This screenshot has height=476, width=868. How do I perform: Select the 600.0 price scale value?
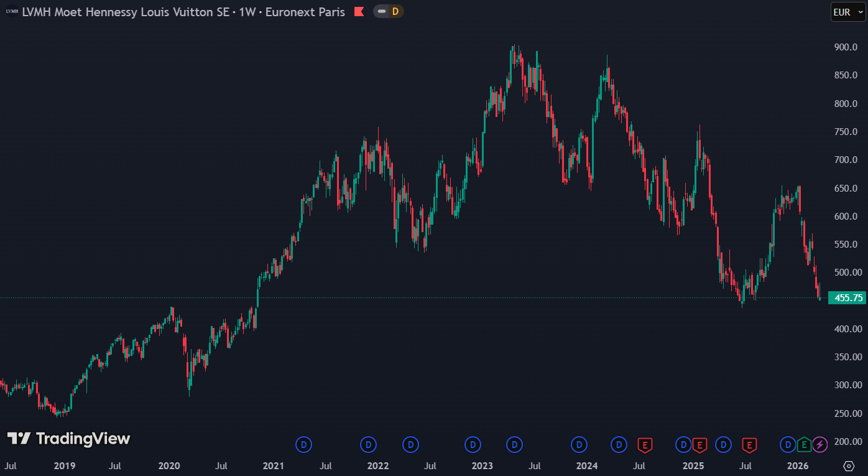pyautogui.click(x=846, y=217)
